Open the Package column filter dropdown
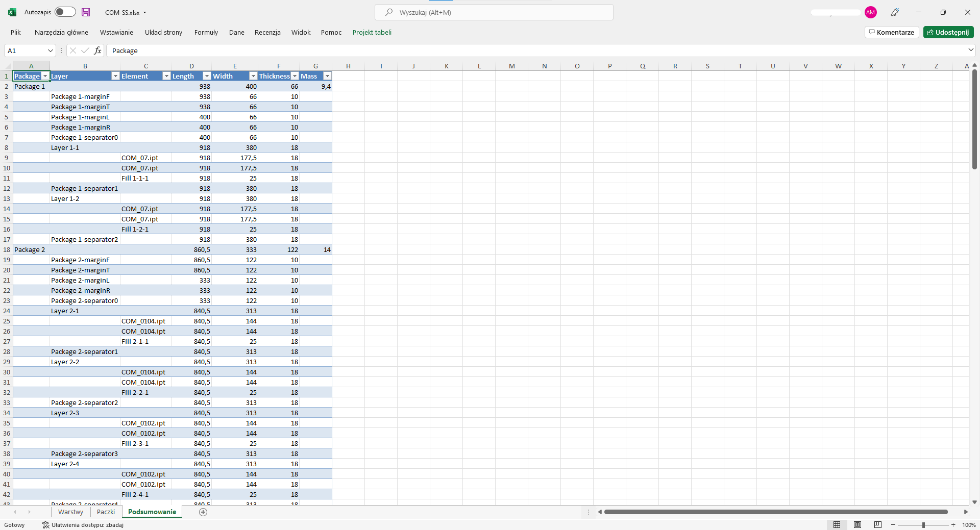 (x=45, y=76)
